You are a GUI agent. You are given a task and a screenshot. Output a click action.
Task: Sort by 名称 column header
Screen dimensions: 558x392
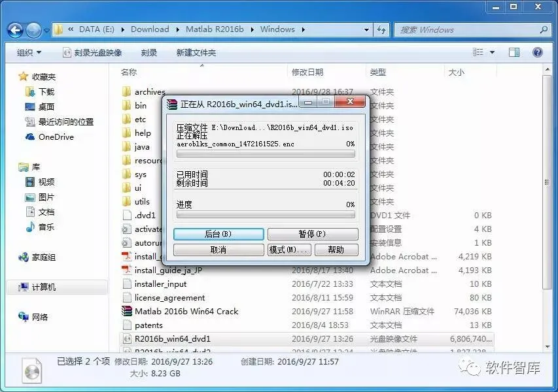[x=129, y=73]
